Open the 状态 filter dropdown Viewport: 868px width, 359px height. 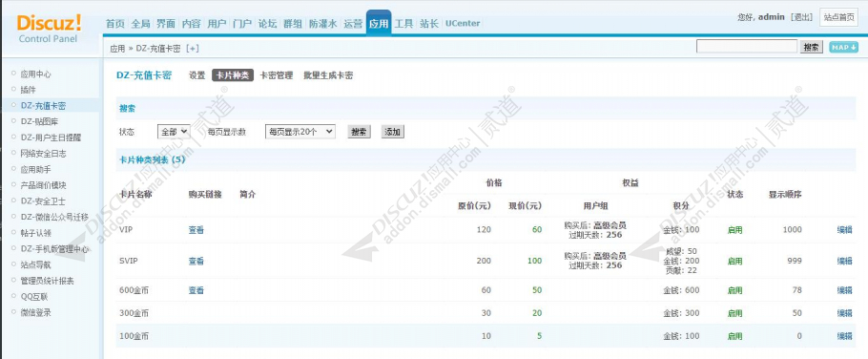click(x=174, y=132)
